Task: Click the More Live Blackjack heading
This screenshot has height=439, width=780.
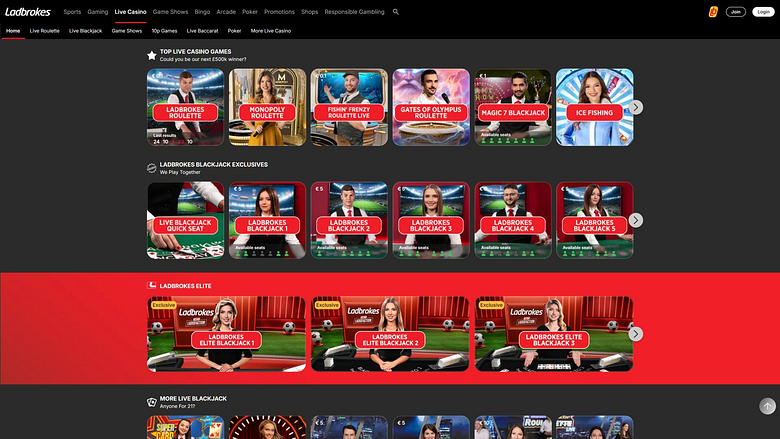Action: click(x=193, y=399)
